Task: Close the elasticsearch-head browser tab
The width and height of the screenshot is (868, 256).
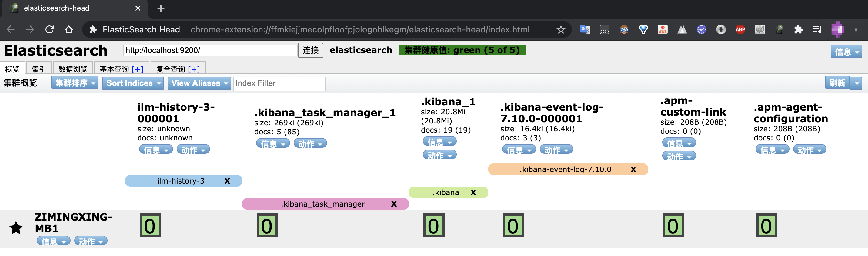Action: click(138, 8)
